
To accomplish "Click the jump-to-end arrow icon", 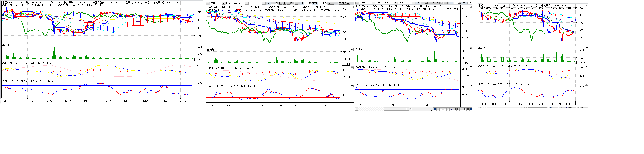I will tap(471, 109).
